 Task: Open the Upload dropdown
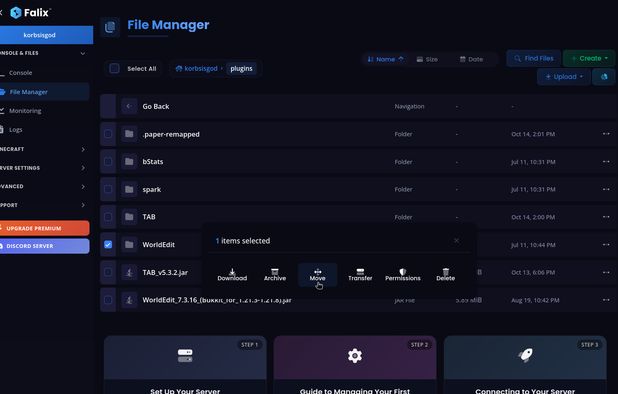564,76
